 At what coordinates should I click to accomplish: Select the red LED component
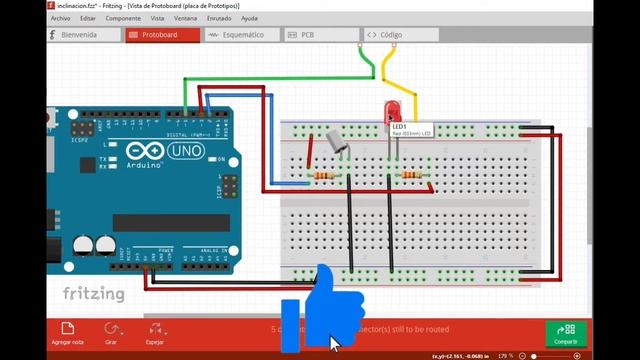tap(392, 112)
